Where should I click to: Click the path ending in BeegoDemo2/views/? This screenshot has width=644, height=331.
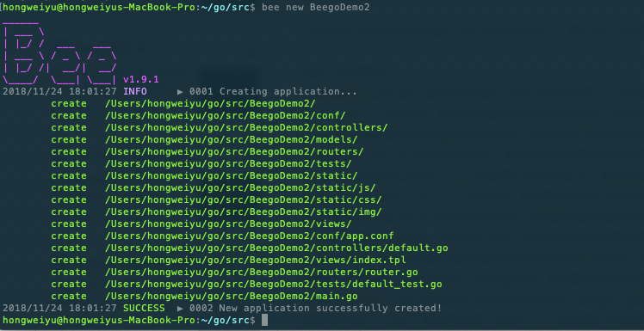[228, 224]
